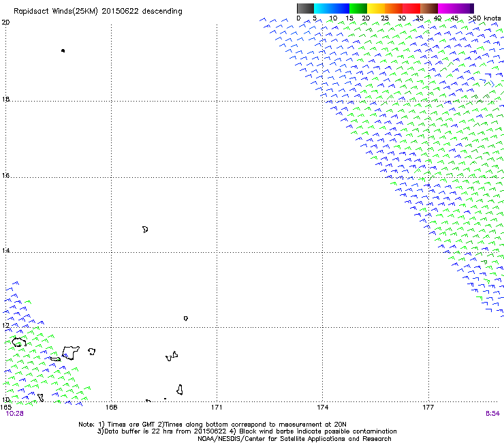504x443 pixels.
Task: Click the yellow 20–25 knots color segment
Action: pyautogui.click(x=376, y=8)
